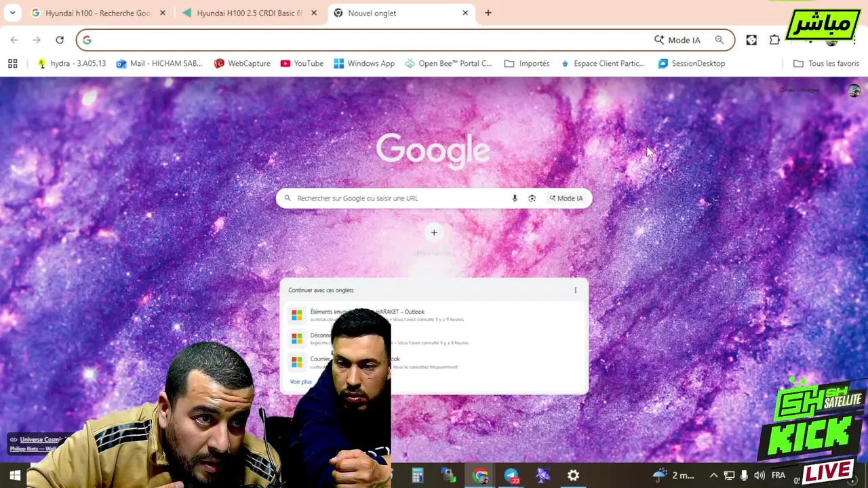
Task: Click the Voir plus link
Action: click(300, 382)
